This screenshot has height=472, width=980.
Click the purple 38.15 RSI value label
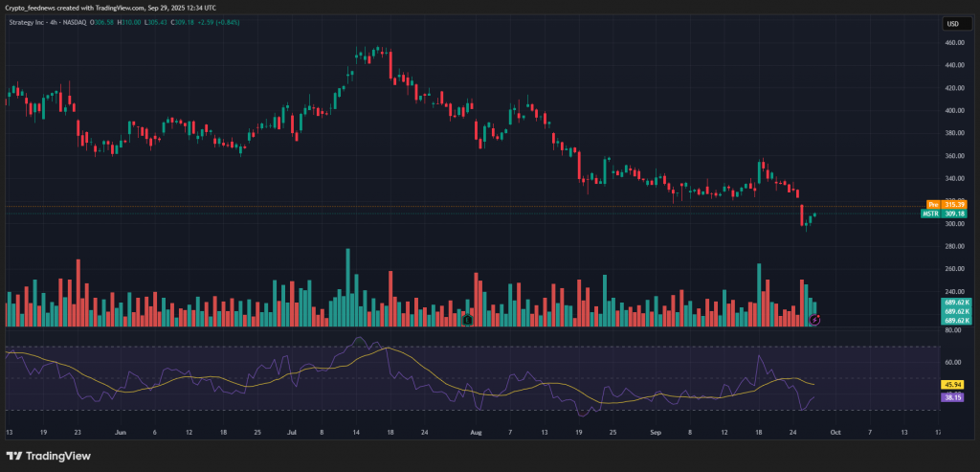point(952,396)
